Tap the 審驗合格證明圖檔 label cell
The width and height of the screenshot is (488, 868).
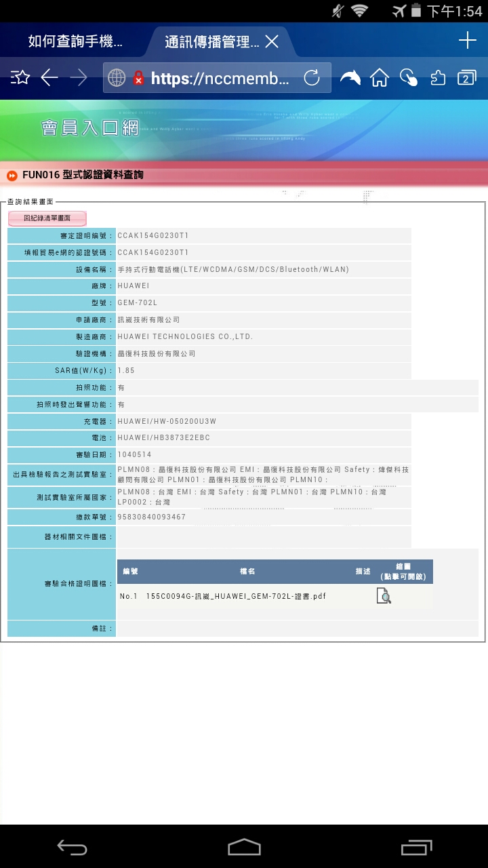pyautogui.click(x=62, y=584)
